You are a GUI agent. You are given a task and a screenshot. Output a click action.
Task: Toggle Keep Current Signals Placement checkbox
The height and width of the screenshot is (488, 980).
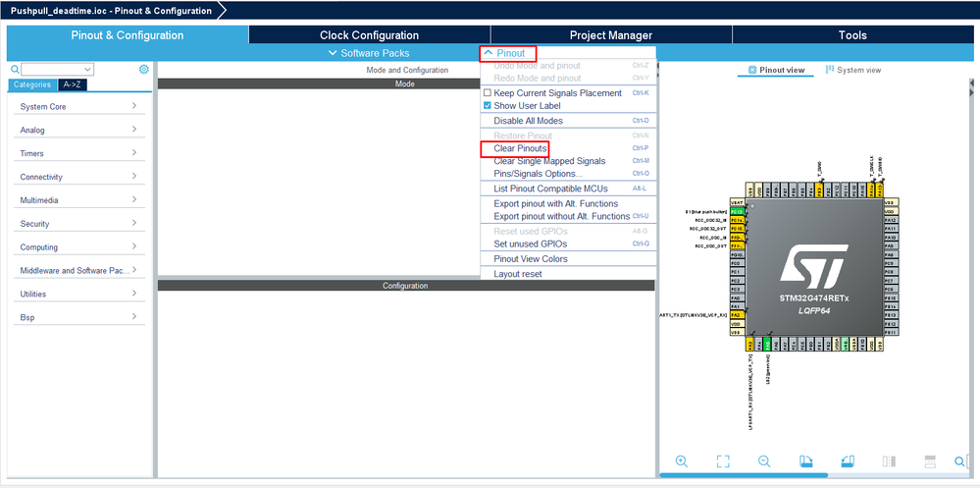(x=488, y=92)
